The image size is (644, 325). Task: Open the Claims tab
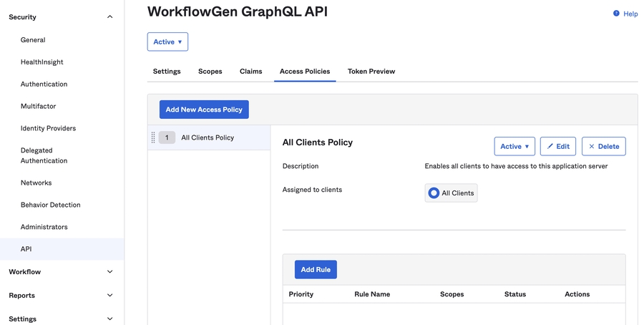point(251,72)
